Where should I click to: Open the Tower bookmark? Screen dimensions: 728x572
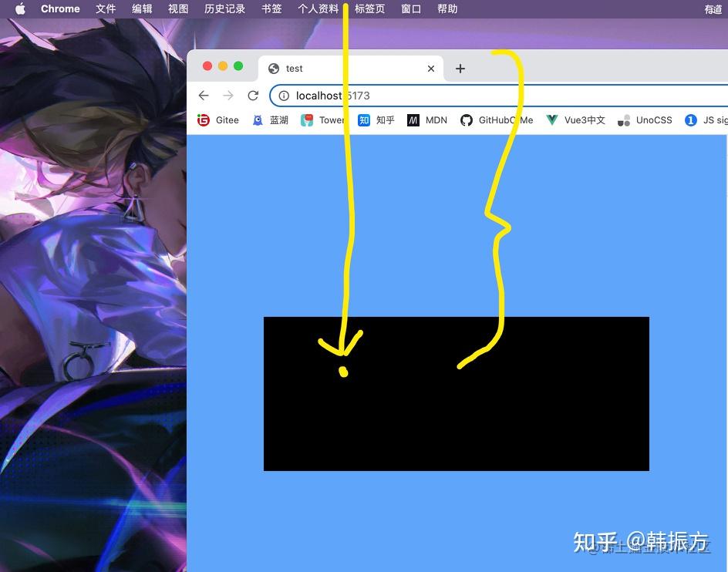click(322, 120)
